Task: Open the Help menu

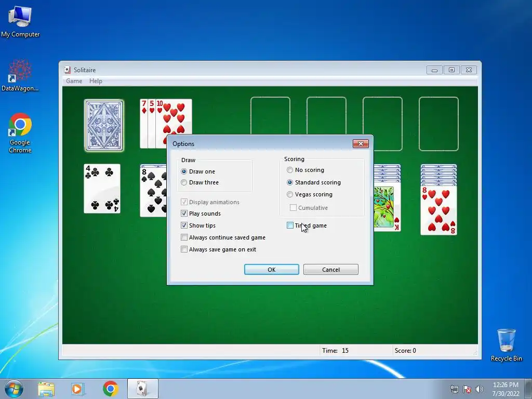Action: coord(96,81)
